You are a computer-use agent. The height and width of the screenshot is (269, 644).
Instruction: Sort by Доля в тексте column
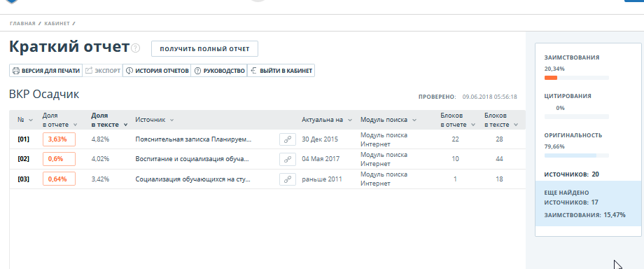[x=109, y=120]
